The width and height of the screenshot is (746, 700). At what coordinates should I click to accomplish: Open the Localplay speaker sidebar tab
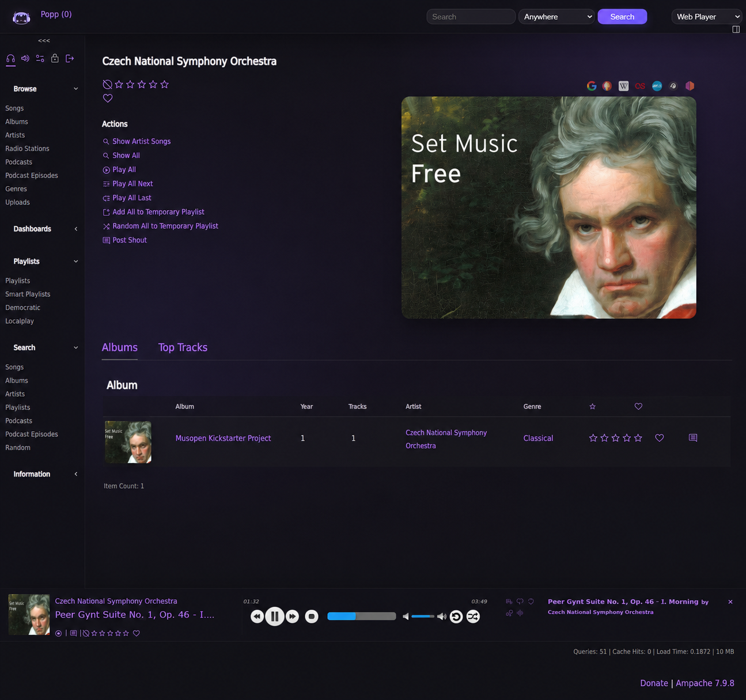25,58
